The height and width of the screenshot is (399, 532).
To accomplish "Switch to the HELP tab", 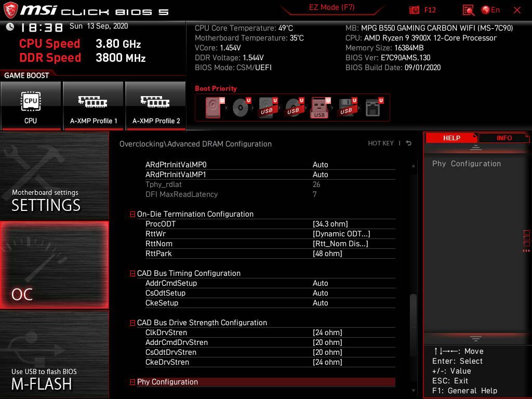I will pos(451,138).
